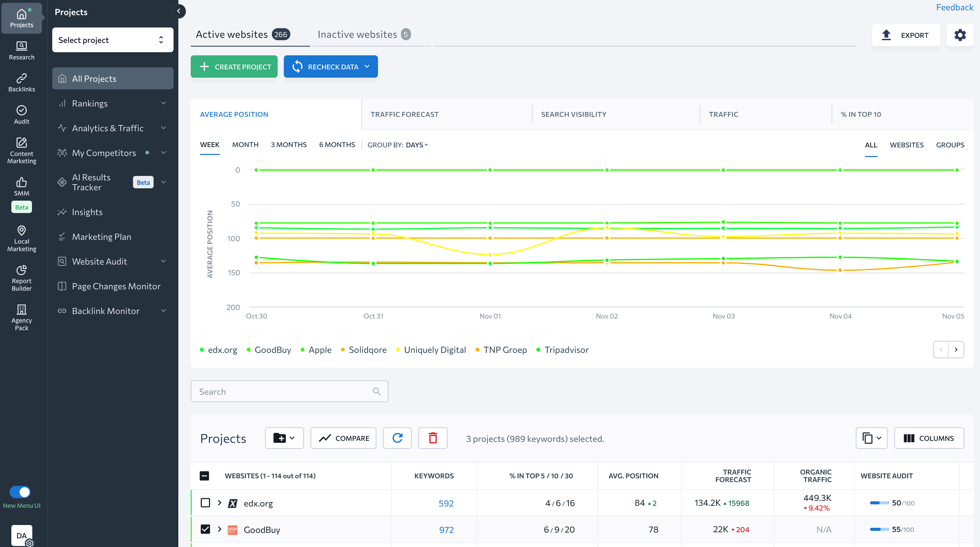Click the Feedback link
Viewport: 980px width, 547px height.
pyautogui.click(x=954, y=7)
